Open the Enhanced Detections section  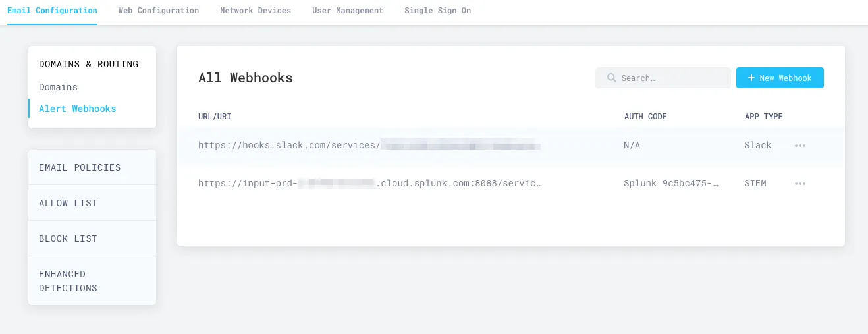68,281
